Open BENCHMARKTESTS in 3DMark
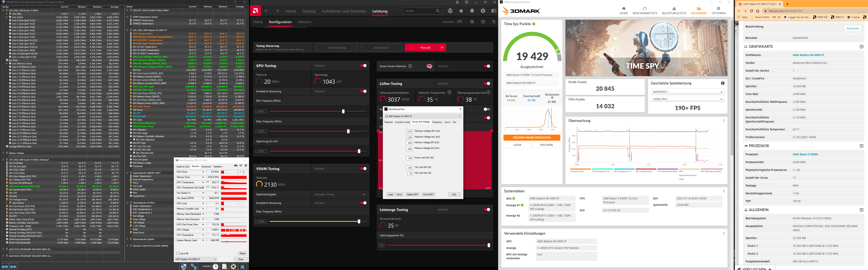The width and height of the screenshot is (868, 270). click(x=645, y=11)
